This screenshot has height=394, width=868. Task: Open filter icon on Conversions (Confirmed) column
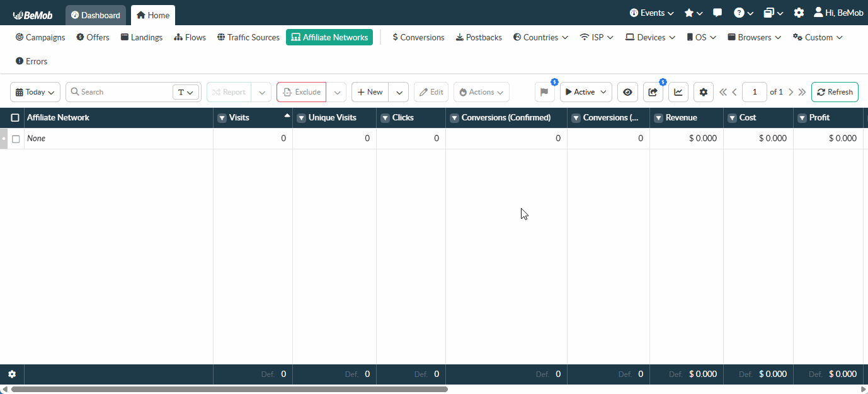[x=454, y=118]
